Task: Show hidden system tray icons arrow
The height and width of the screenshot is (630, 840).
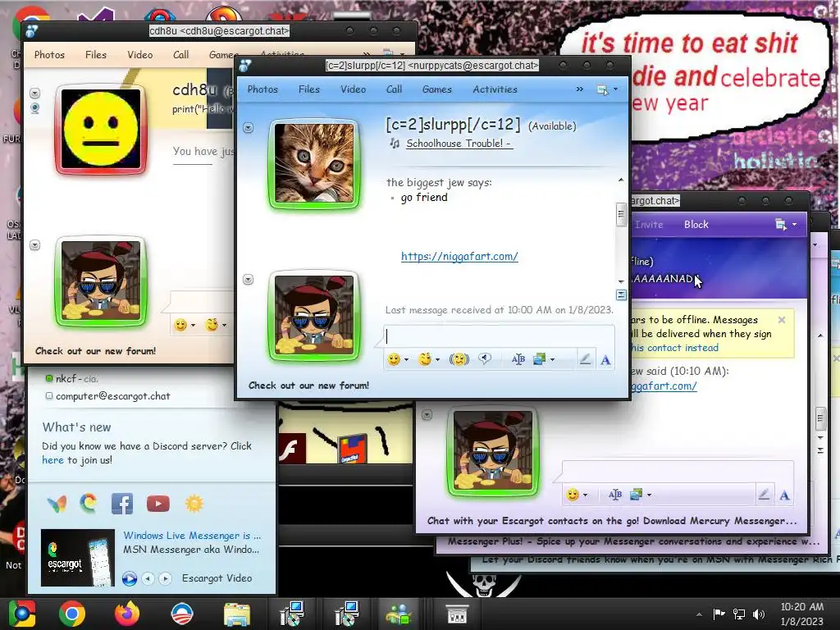Action: (699, 614)
